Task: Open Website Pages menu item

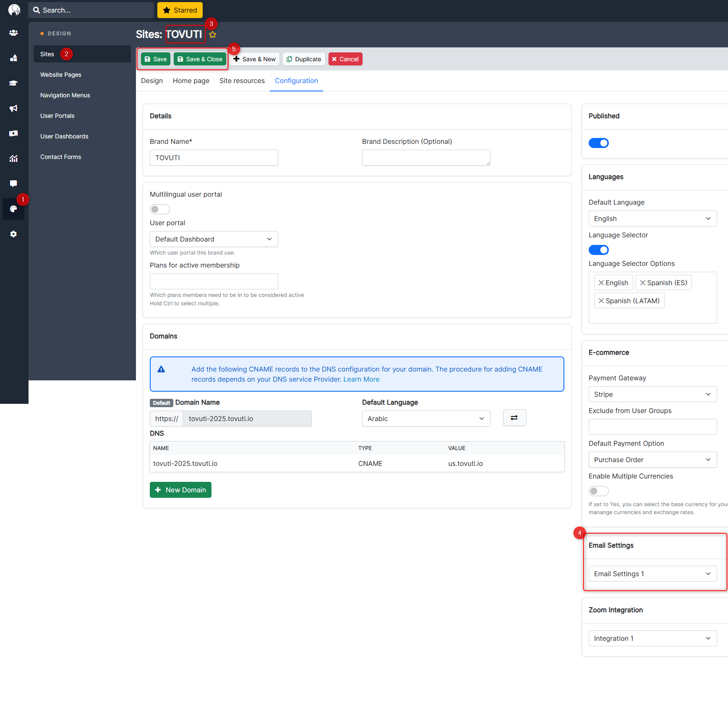Action: [x=61, y=75]
